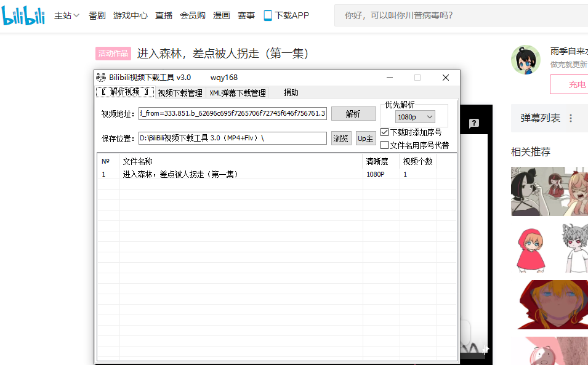Screen dimensions: 588x365
Task: Click the uploader avatar image
Action: click(526, 60)
